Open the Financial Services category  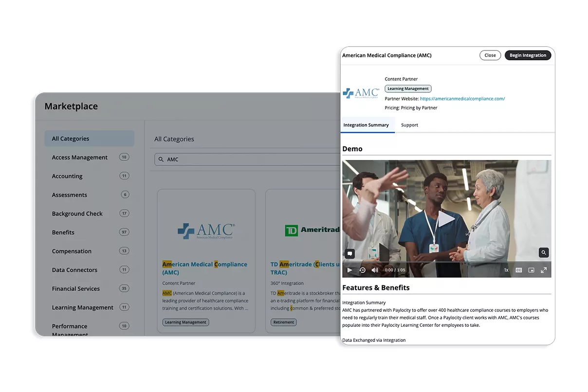click(x=76, y=289)
